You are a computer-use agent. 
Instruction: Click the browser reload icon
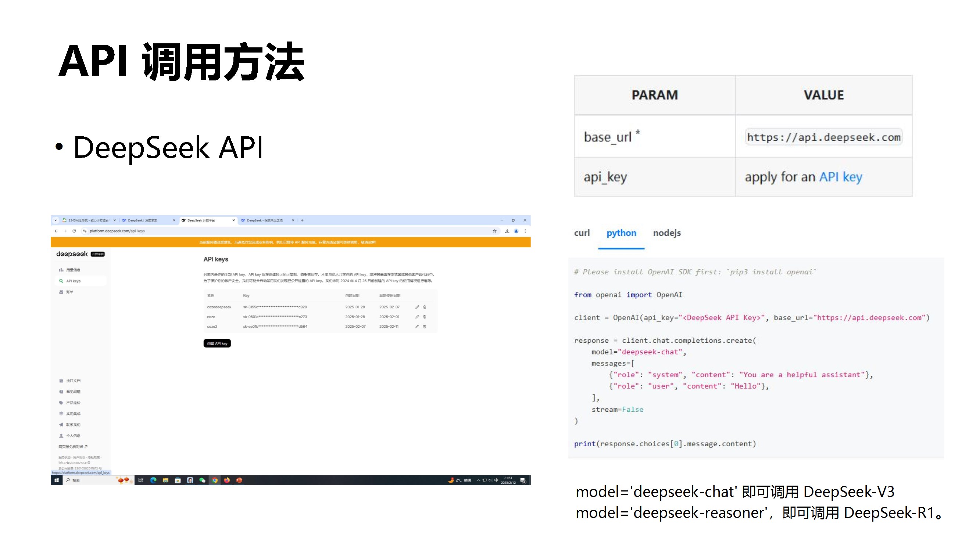pyautogui.click(x=74, y=231)
